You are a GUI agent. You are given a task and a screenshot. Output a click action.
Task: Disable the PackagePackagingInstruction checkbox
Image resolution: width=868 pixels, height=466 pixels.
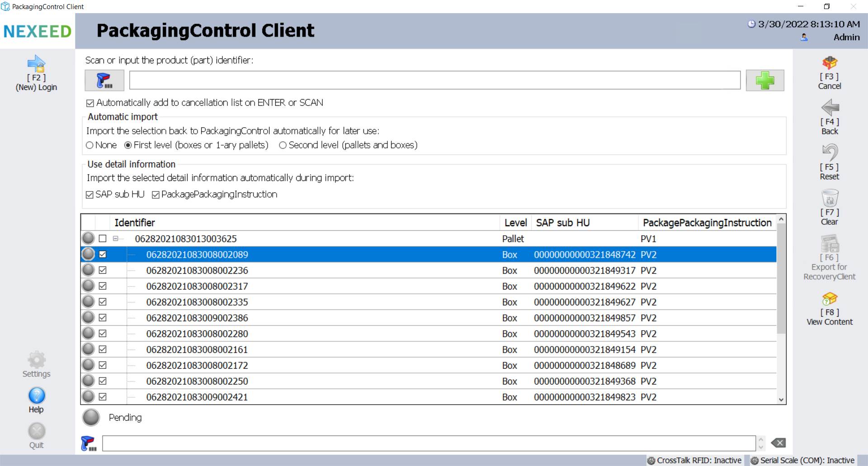click(x=156, y=195)
